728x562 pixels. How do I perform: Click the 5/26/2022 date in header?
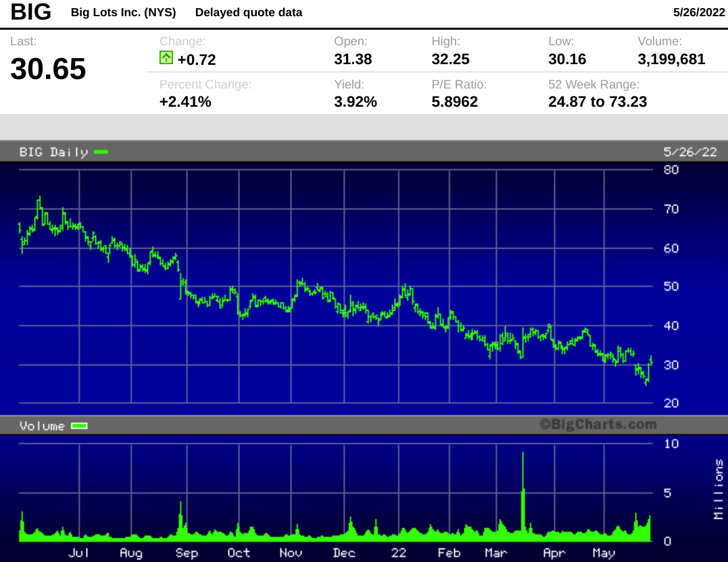699,13
